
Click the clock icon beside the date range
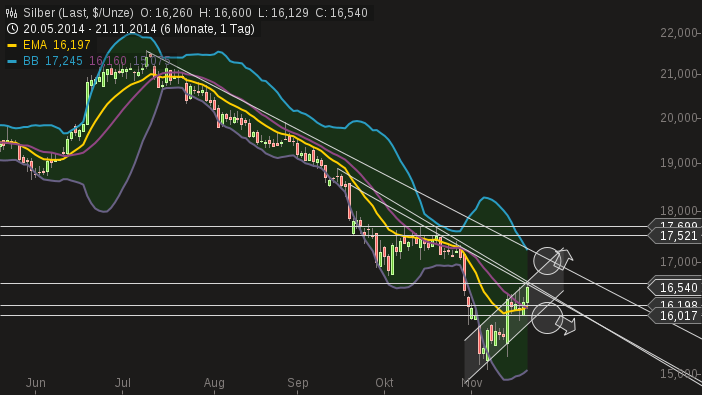(x=12, y=29)
